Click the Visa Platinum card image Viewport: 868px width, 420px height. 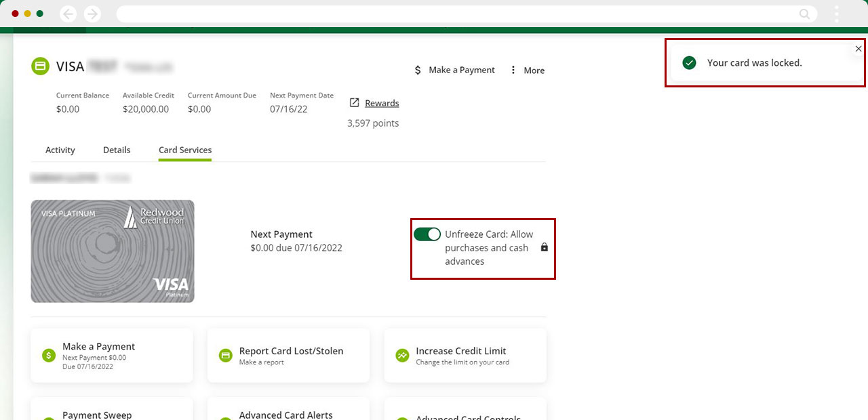113,251
